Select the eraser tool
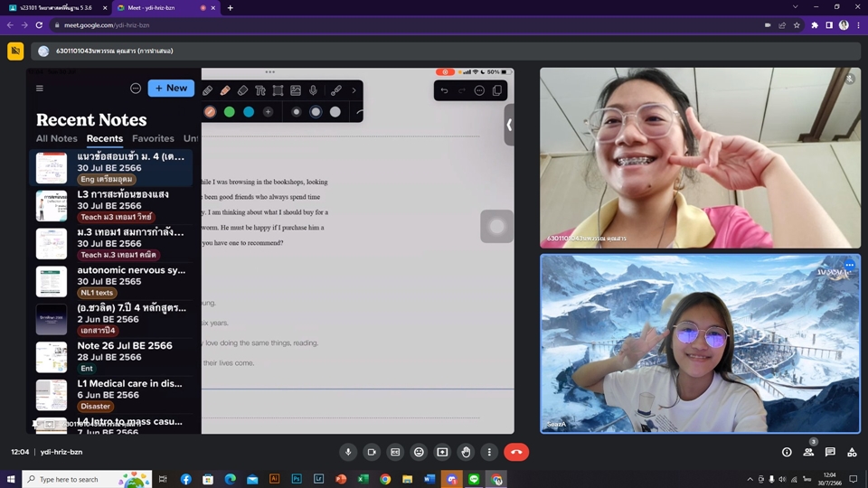This screenshot has height=488, width=868. click(x=242, y=90)
